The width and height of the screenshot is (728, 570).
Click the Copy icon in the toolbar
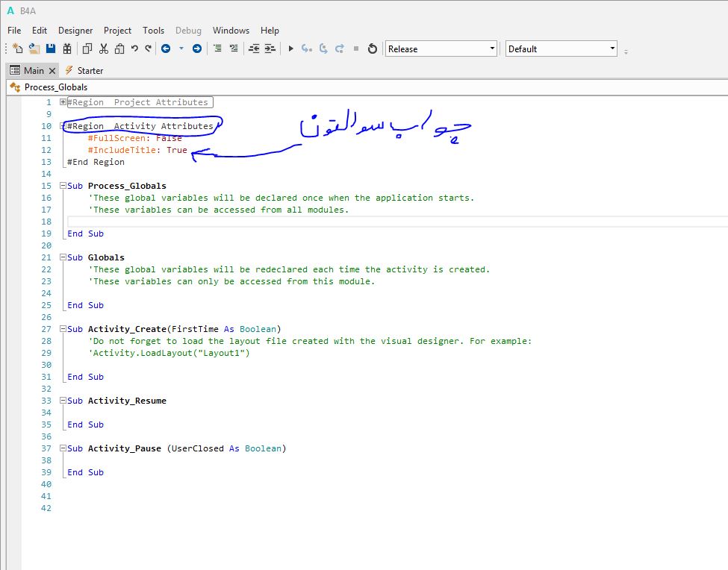point(87,48)
